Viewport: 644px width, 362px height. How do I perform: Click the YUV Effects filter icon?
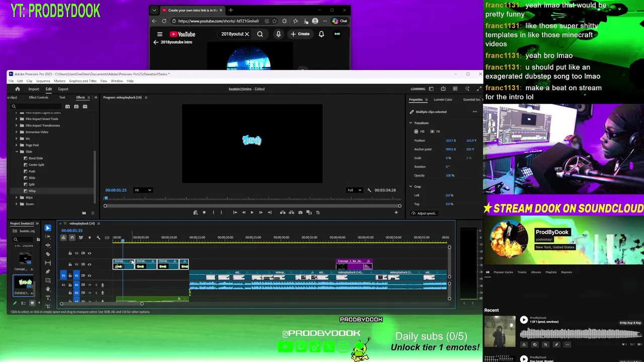[x=85, y=107]
